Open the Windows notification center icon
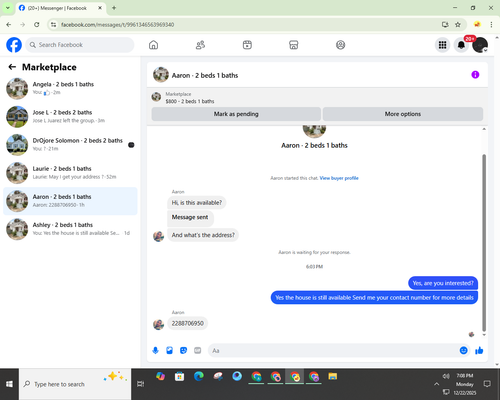The image size is (500, 400). point(487,384)
